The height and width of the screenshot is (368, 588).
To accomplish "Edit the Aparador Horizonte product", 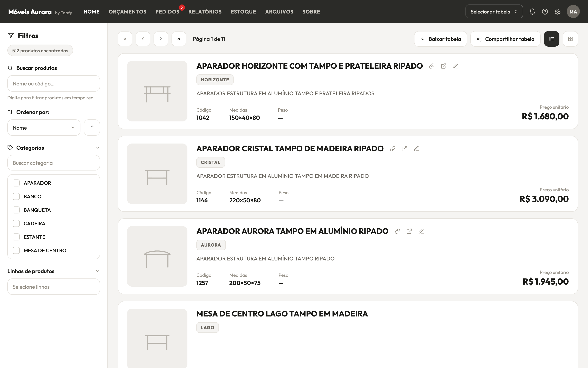I will (x=455, y=66).
